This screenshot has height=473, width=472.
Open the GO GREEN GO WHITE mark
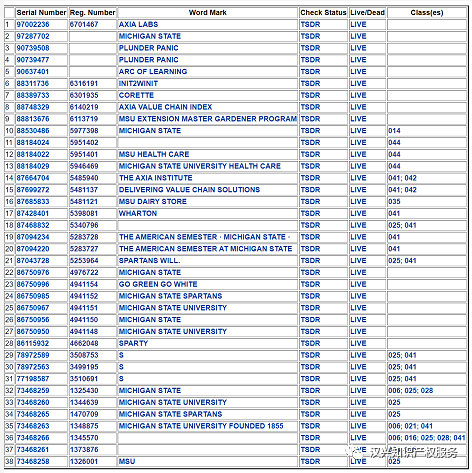[158, 284]
